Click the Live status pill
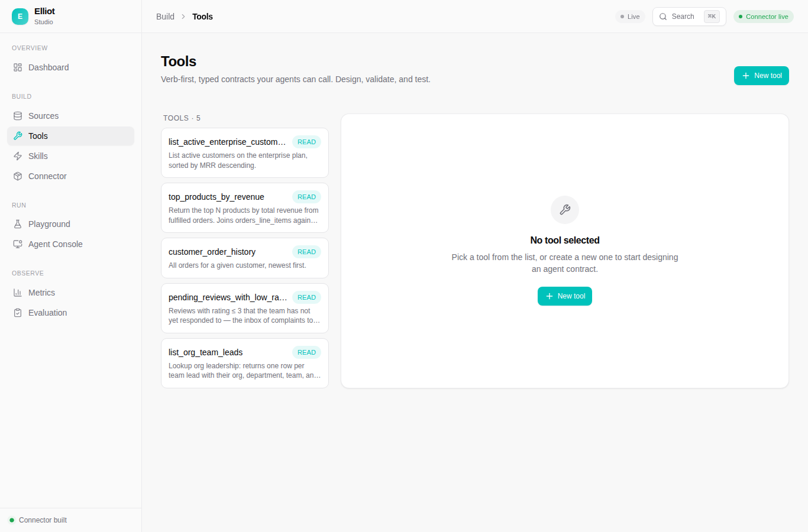808x532 pixels. pos(630,17)
